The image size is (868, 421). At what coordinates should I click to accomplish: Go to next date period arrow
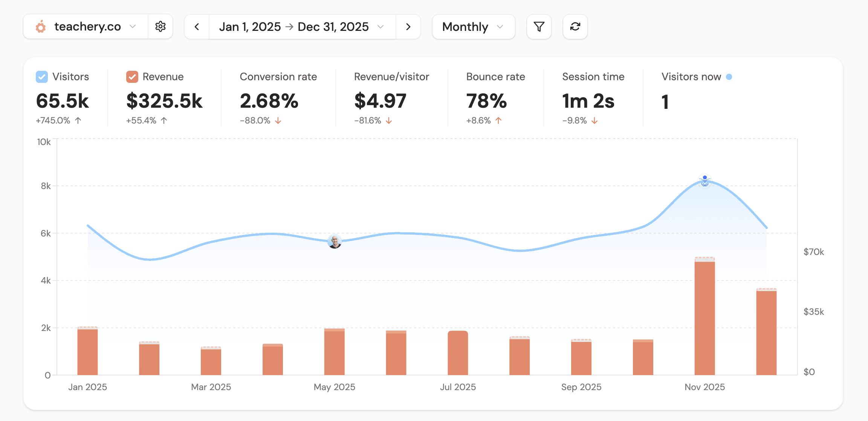pyautogui.click(x=408, y=26)
